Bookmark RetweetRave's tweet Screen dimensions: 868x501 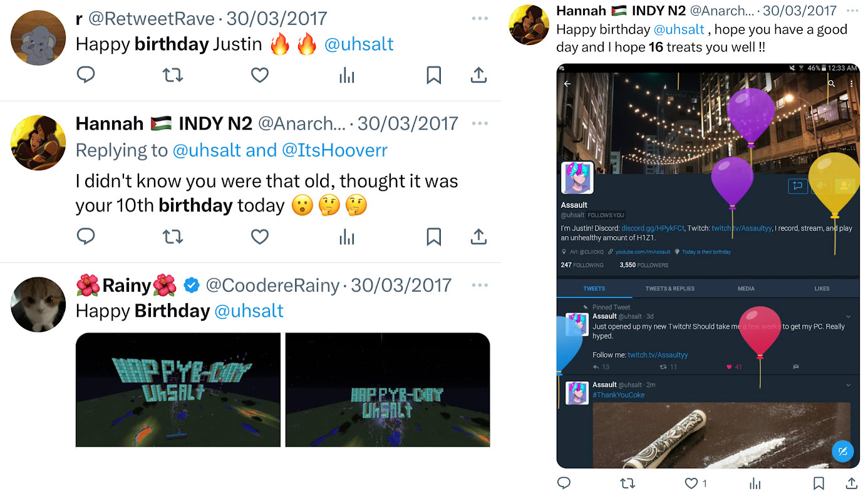pyautogui.click(x=433, y=75)
